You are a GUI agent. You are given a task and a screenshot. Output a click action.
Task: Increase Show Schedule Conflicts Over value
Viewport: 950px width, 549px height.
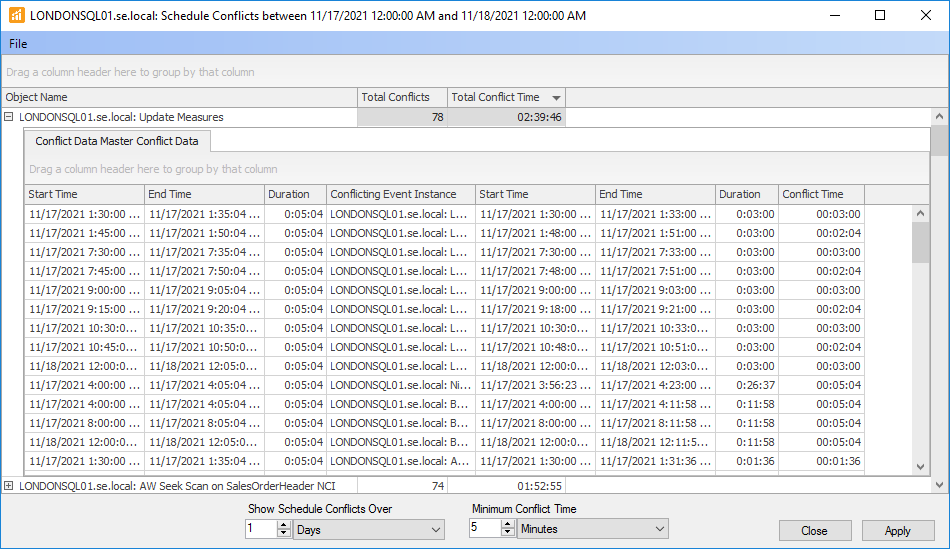[284, 525]
